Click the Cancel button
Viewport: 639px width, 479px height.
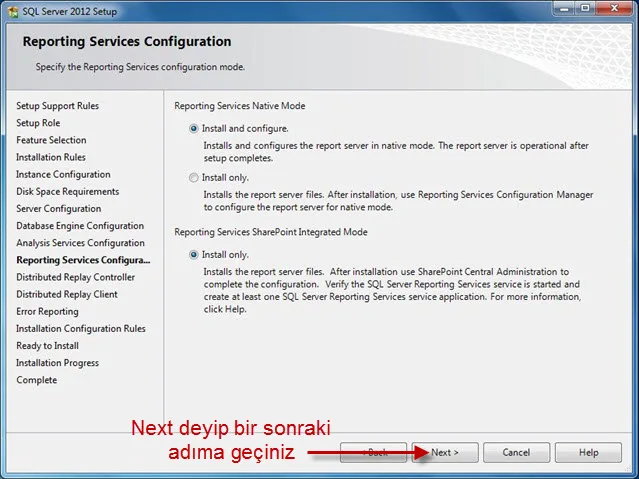[516, 453]
